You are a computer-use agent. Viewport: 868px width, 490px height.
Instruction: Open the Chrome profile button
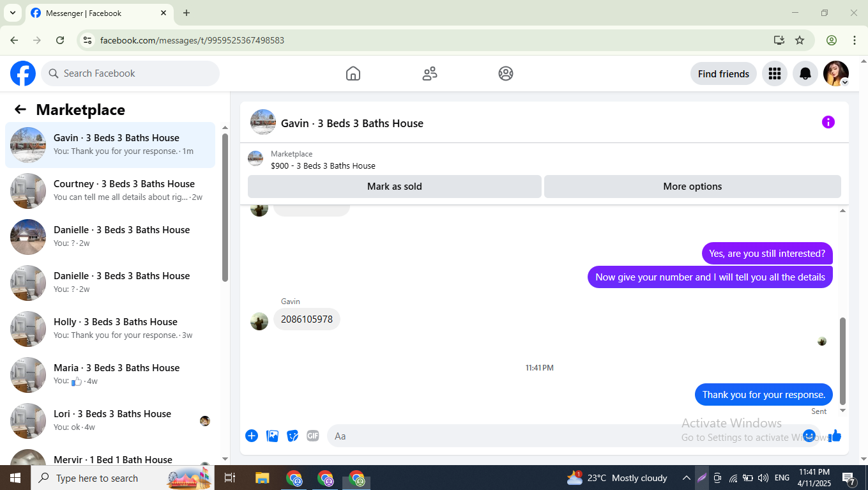(832, 40)
